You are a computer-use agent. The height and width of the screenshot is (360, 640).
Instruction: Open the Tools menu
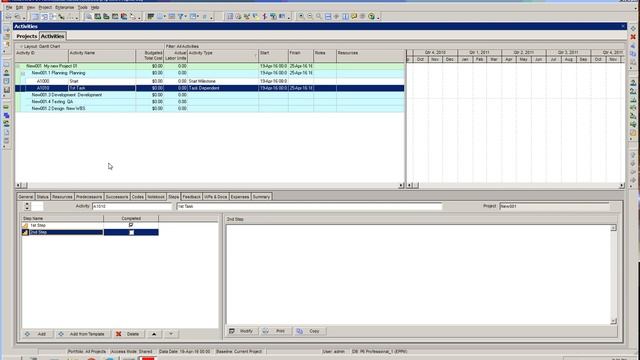[82, 7]
